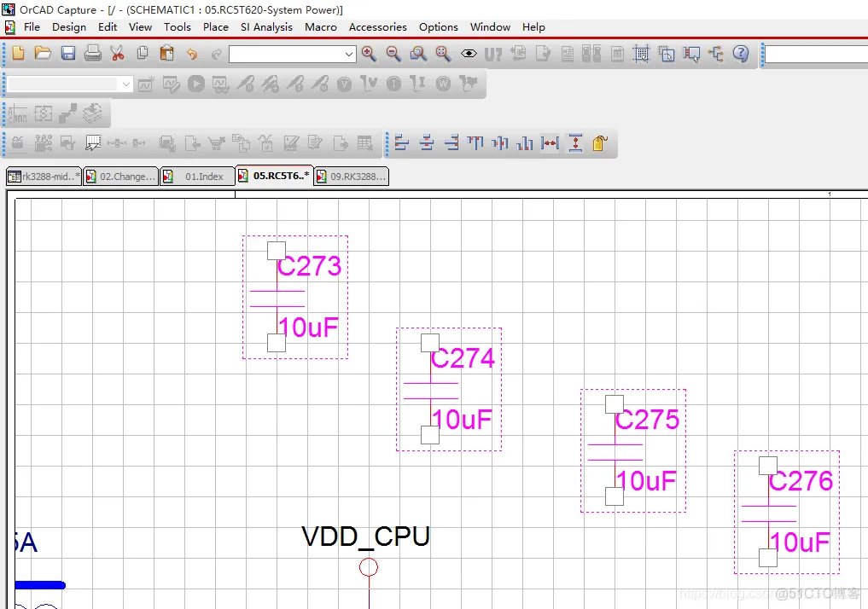Open the Macro menu
This screenshot has width=868, height=609.
coord(321,27)
